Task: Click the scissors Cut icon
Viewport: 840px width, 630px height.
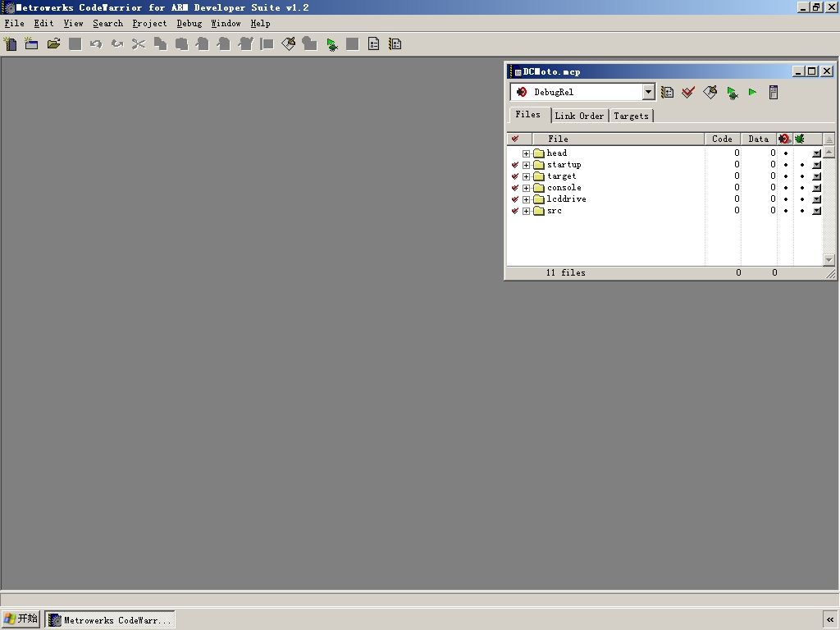Action: tap(139, 44)
